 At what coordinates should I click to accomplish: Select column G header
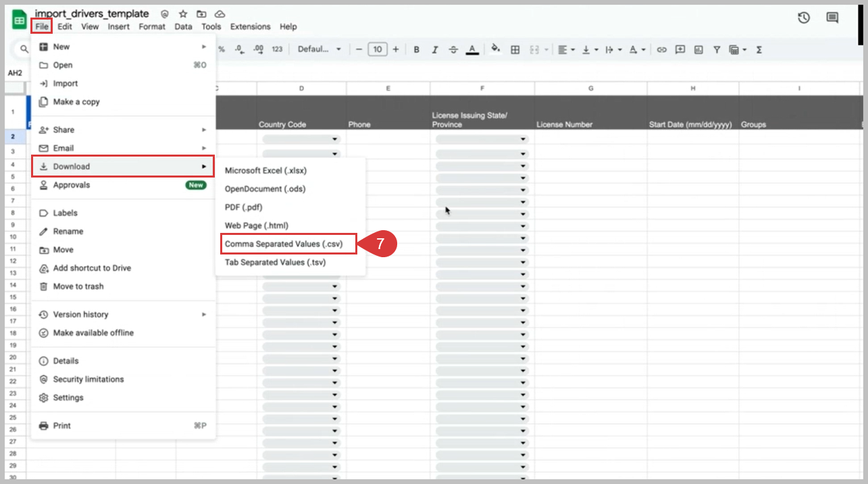[590, 88]
